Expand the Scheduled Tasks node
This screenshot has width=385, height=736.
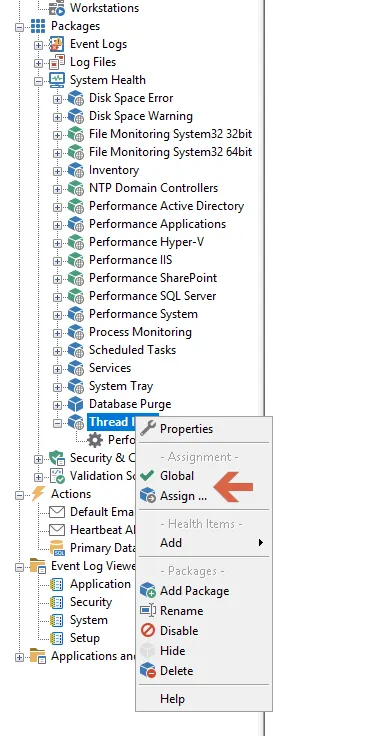[x=57, y=351]
